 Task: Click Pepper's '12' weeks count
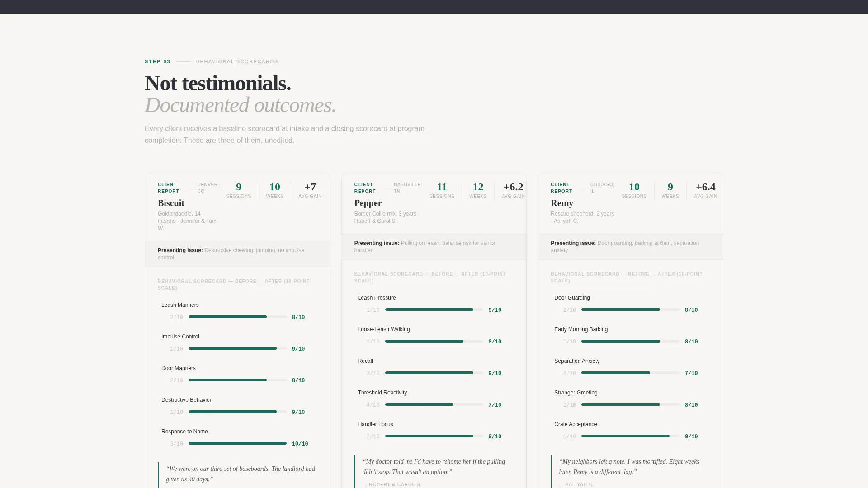[x=478, y=187]
